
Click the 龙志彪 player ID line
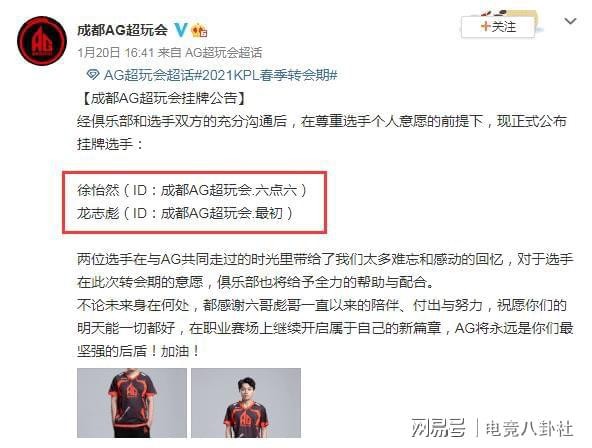click(185, 213)
